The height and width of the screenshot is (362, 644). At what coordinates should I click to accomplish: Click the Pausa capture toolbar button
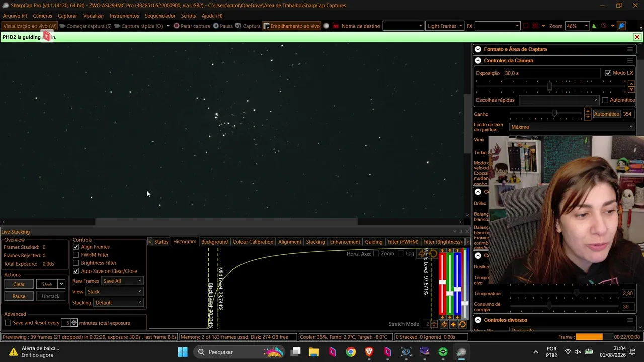point(223,26)
